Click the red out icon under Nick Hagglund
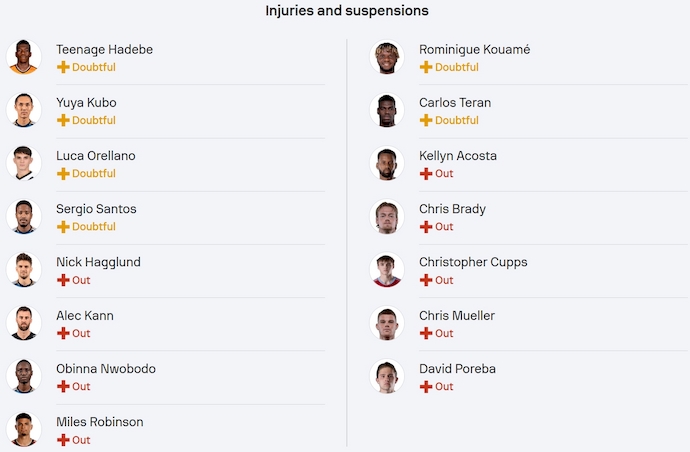This screenshot has width=690, height=452. [x=63, y=280]
